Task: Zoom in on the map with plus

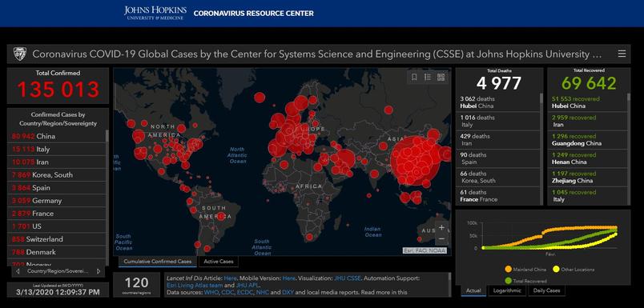Action: coord(441,227)
